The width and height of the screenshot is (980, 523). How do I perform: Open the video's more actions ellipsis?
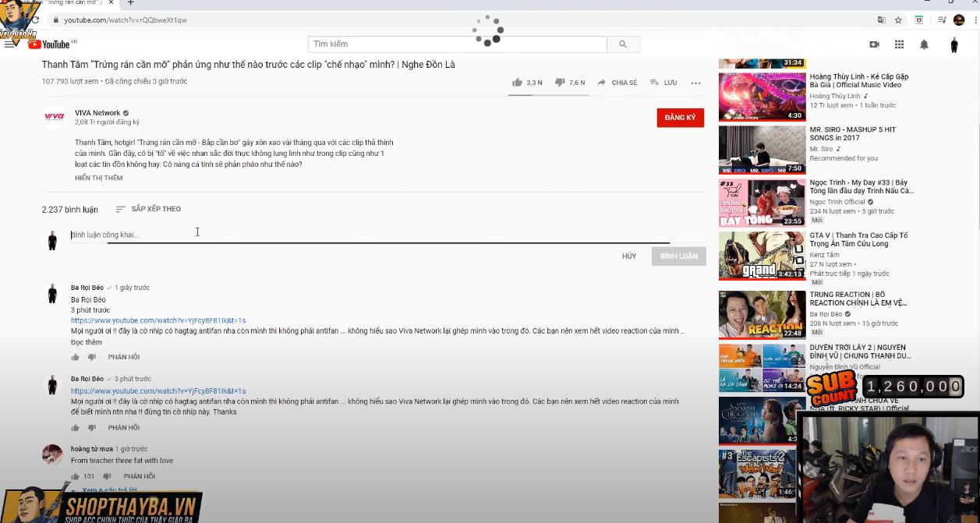click(695, 83)
